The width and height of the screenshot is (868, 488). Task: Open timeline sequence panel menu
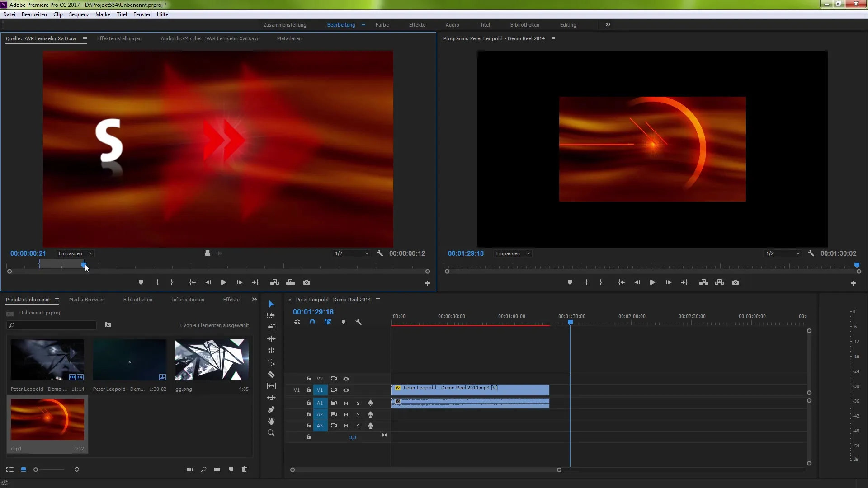[378, 300]
